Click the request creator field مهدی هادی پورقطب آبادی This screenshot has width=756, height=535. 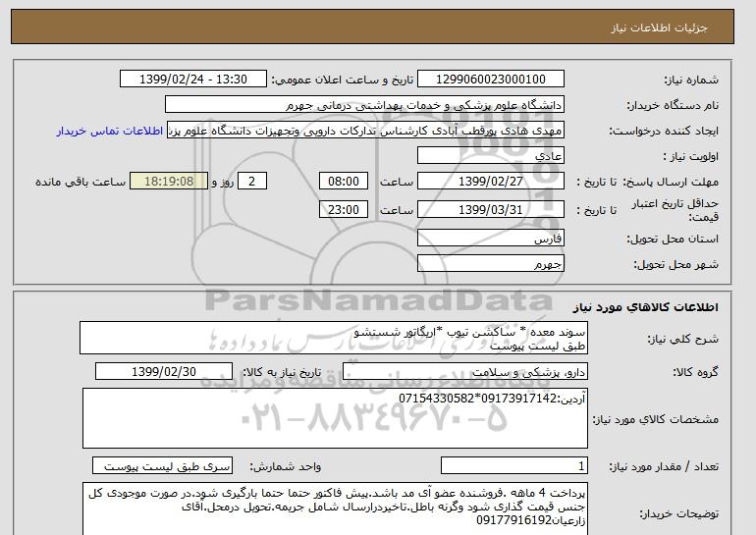[x=365, y=131]
